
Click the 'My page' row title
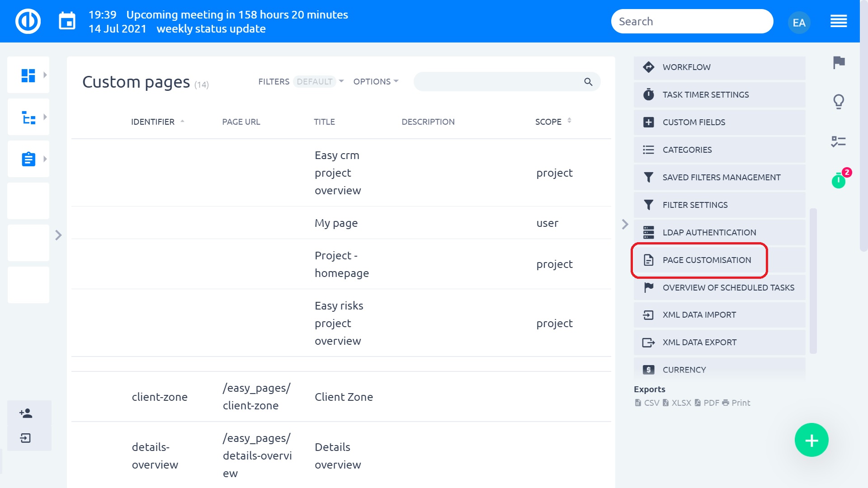[336, 223]
